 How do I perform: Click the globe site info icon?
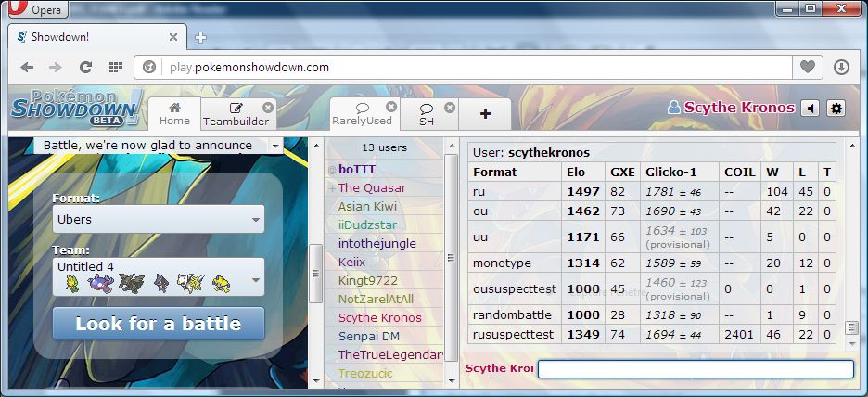click(x=149, y=68)
